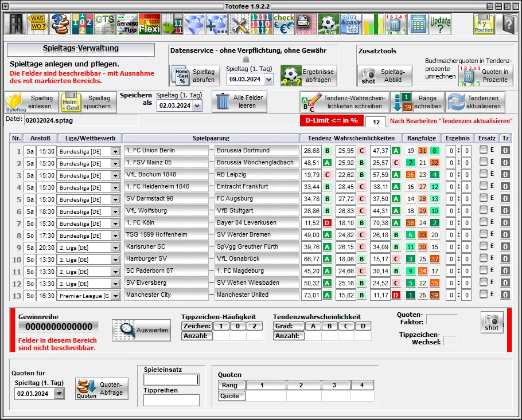Click the Quoten-Abfrage coins button
The width and height of the screenshot is (522, 420).
pos(102,388)
